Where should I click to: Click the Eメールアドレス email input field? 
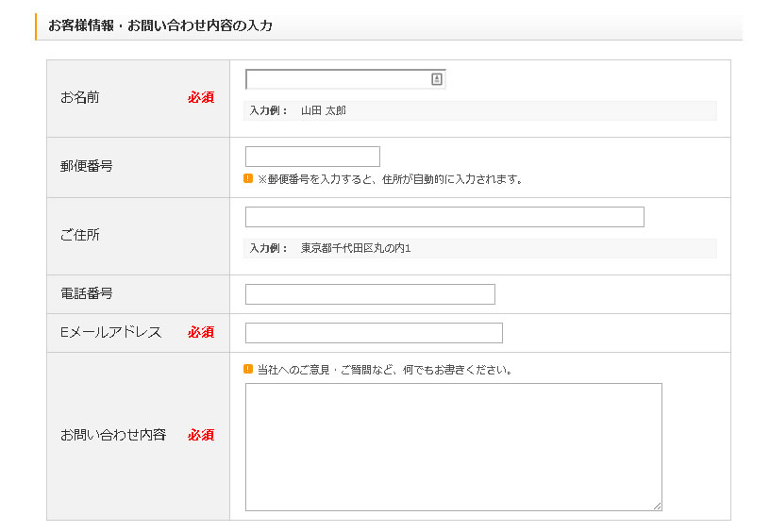click(374, 333)
